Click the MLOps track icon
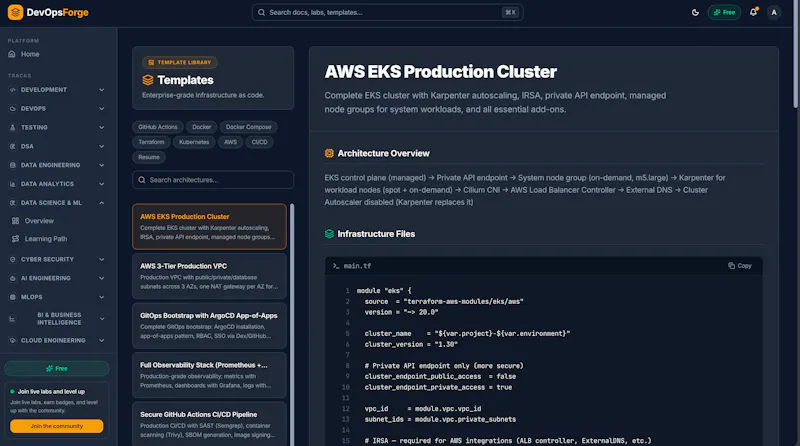 click(13, 297)
